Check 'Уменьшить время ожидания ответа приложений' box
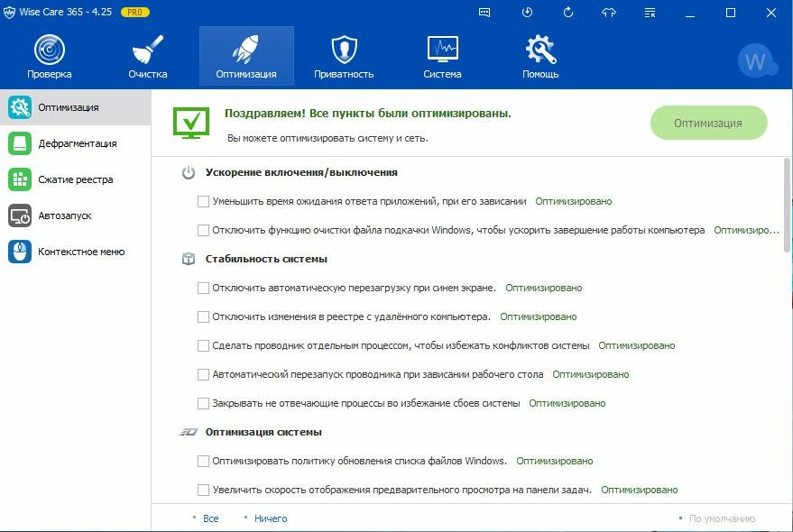The width and height of the screenshot is (793, 532). (203, 201)
